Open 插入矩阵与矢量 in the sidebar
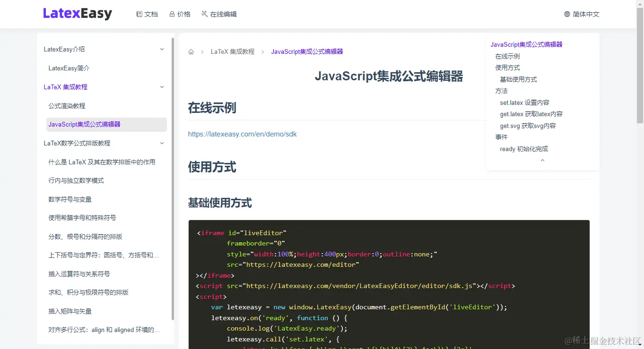644x349 pixels. point(70,311)
